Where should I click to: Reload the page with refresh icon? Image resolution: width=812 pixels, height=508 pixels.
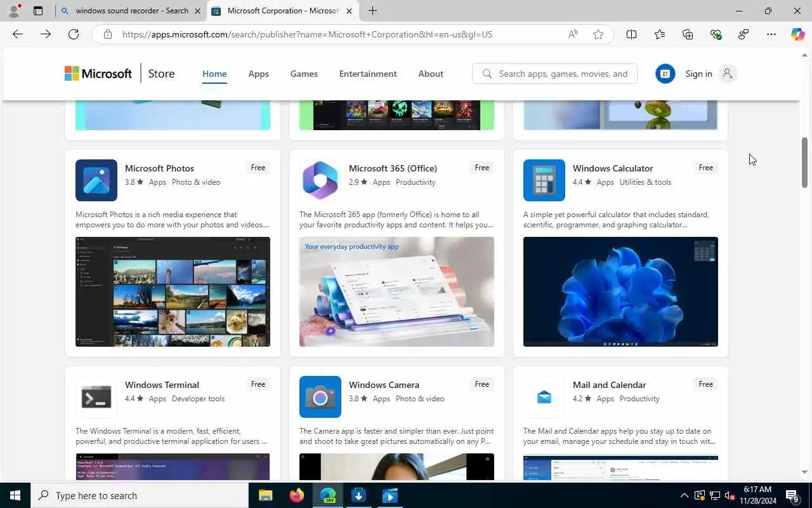pos(74,34)
